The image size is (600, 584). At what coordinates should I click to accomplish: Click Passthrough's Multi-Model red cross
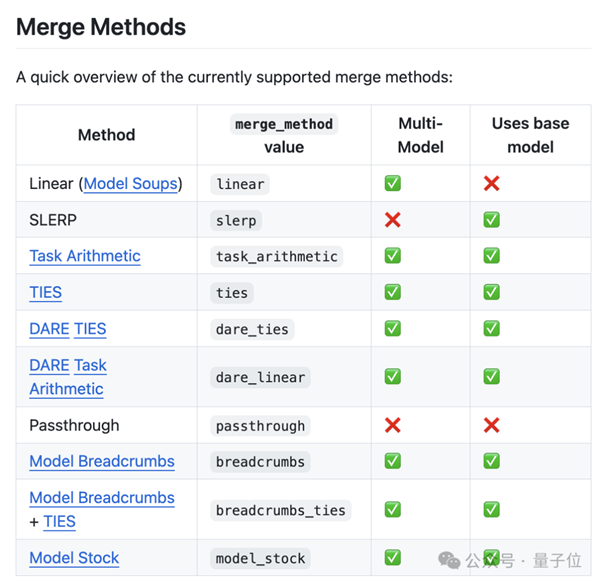click(393, 426)
